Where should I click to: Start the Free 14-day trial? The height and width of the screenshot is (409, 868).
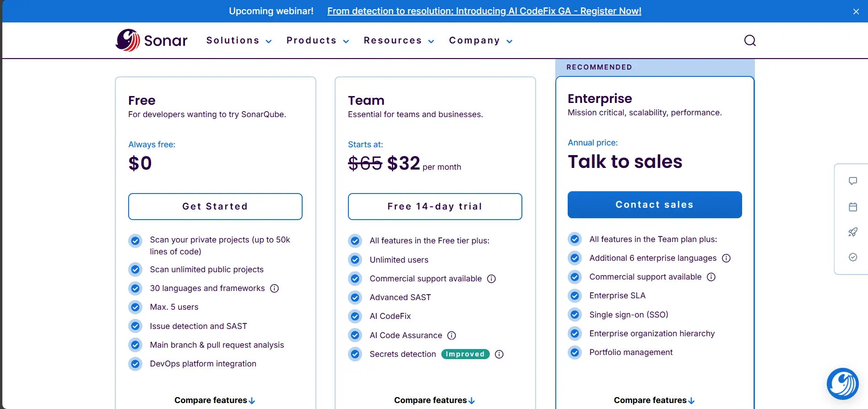(x=435, y=206)
